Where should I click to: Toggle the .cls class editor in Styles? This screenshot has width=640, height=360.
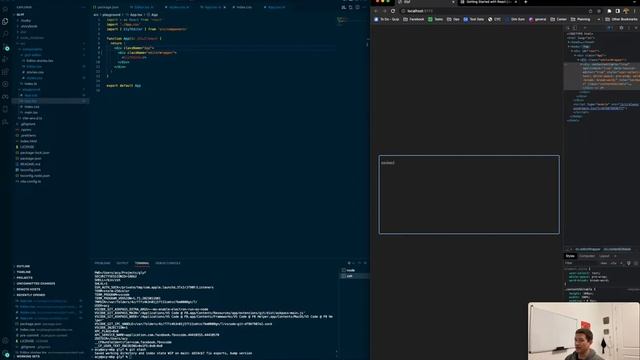click(x=613, y=263)
